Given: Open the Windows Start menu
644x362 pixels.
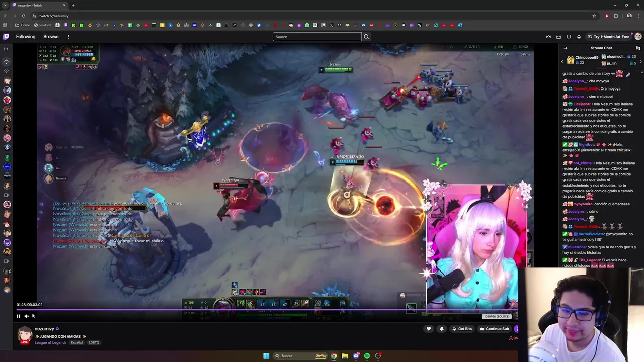Looking at the screenshot, I should click(x=266, y=356).
